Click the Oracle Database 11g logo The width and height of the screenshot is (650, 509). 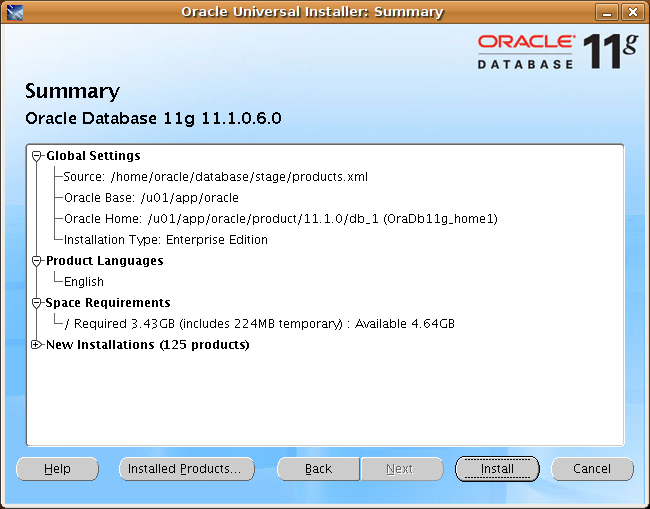558,51
